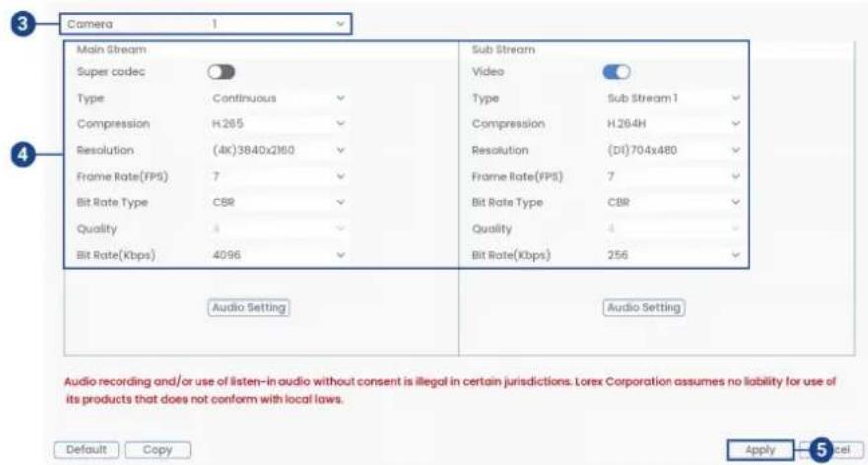Click the Main Stream Bit Rate(Kbps) label
The height and width of the screenshot is (465, 868).
coord(117,255)
